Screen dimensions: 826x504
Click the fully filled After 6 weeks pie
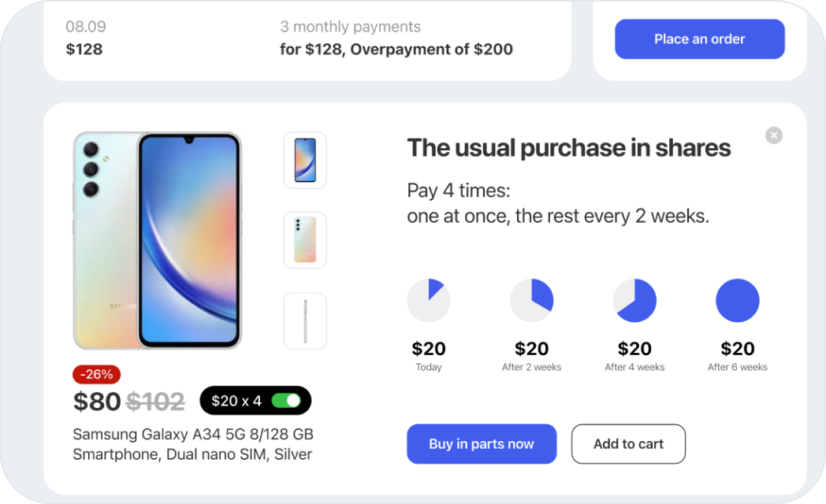pyautogui.click(x=738, y=300)
